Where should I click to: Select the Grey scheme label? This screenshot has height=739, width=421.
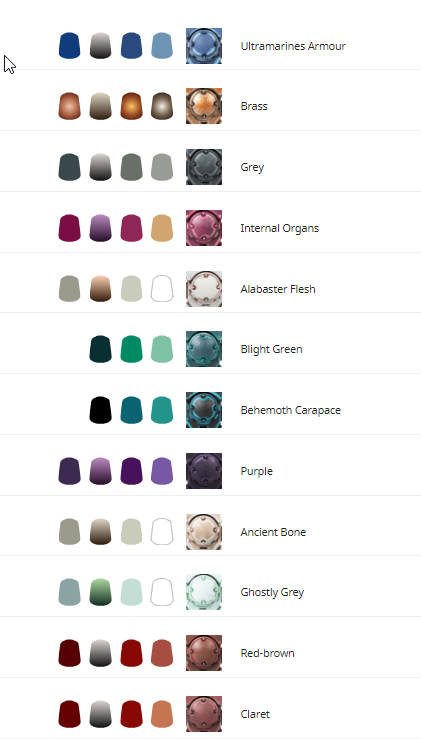[252, 167]
